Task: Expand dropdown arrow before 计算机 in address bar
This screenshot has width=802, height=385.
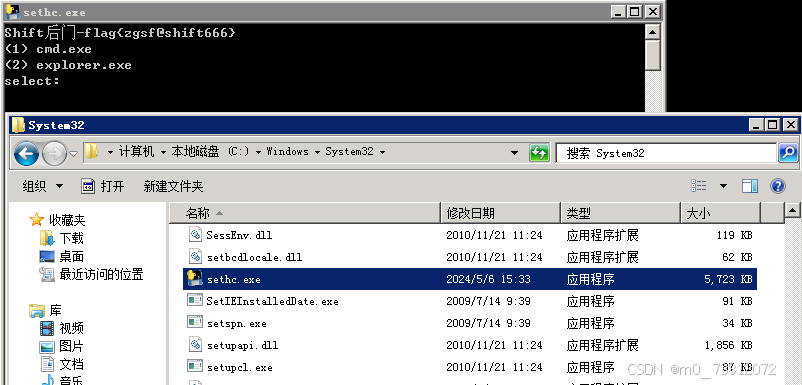Action: (x=110, y=152)
